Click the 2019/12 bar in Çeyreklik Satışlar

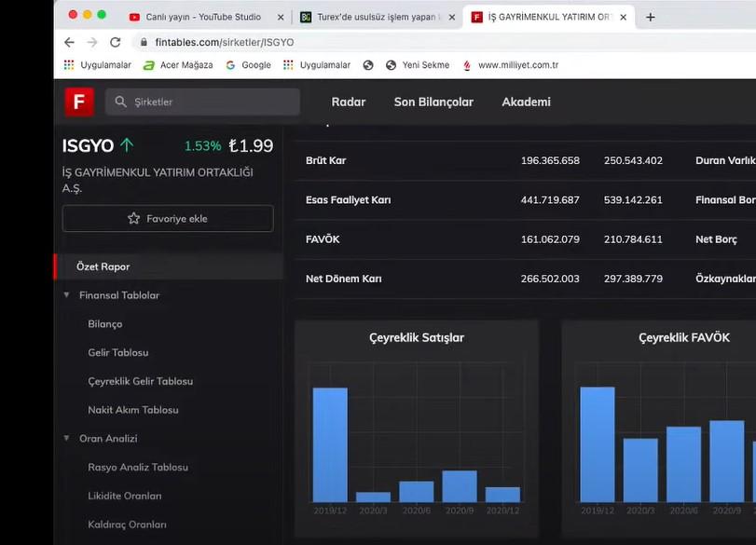tap(330, 444)
